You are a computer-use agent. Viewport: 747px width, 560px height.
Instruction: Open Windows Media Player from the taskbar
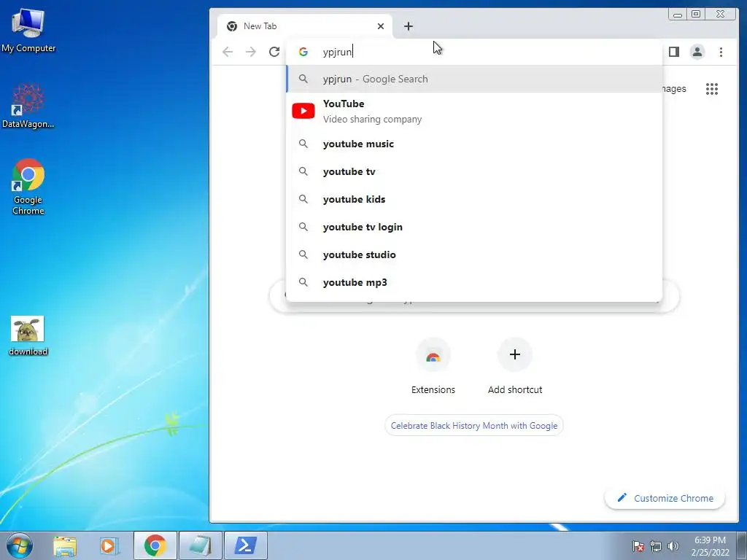point(109,545)
